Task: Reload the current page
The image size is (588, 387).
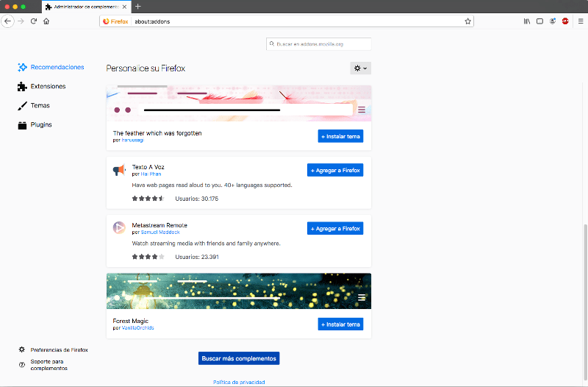Action: click(x=34, y=21)
